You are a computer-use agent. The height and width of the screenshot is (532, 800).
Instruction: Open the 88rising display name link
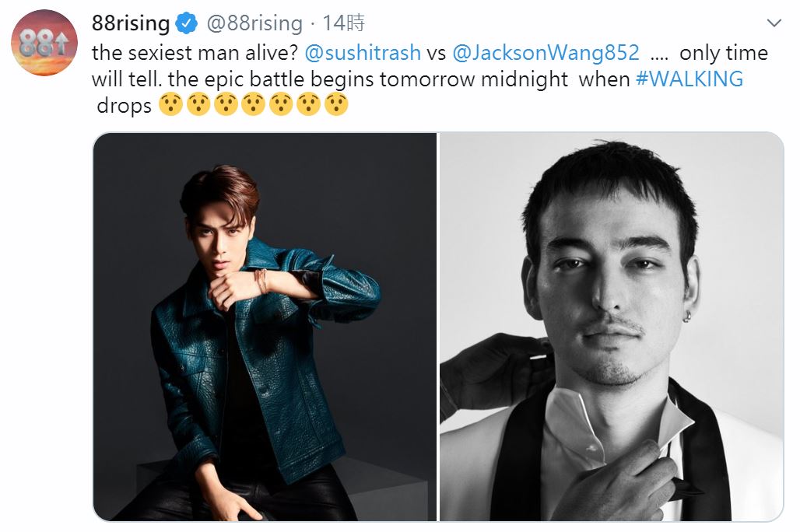point(130,24)
